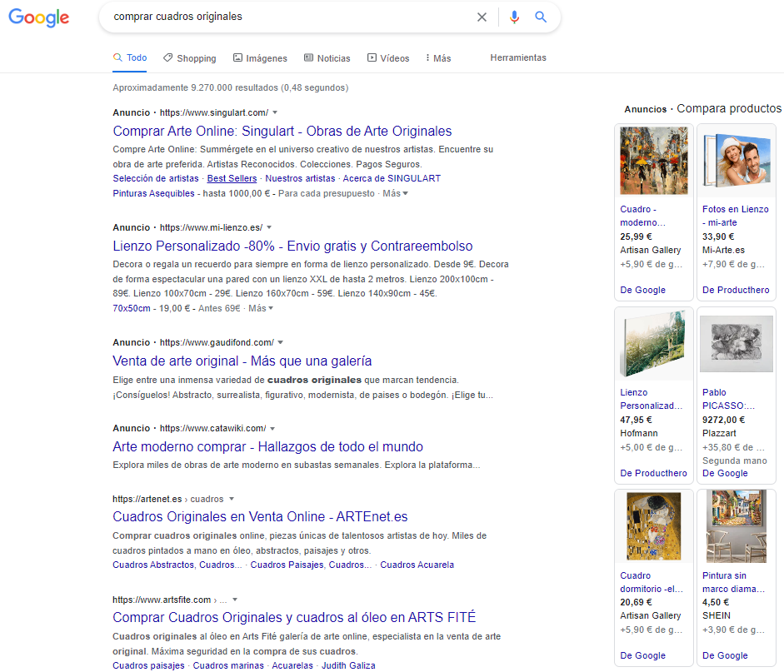Viewport: 784px width, 672px height.
Task: Click the Google logo
Action: coord(39,17)
